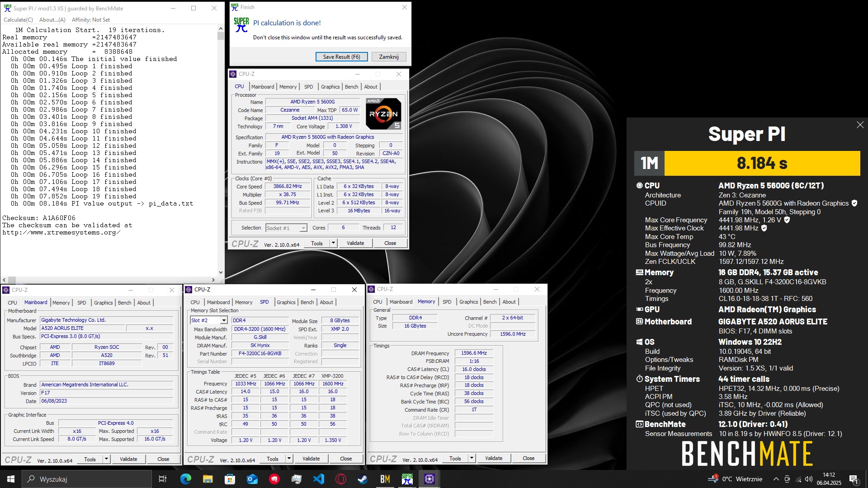The height and width of the screenshot is (488, 868).
Task: Expand Tools dropdown arrow in Memory CPU-Z window
Action: tap(472, 458)
